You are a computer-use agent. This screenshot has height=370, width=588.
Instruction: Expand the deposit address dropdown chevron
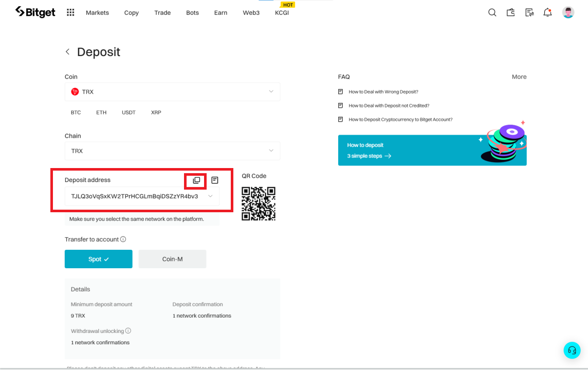click(x=210, y=196)
